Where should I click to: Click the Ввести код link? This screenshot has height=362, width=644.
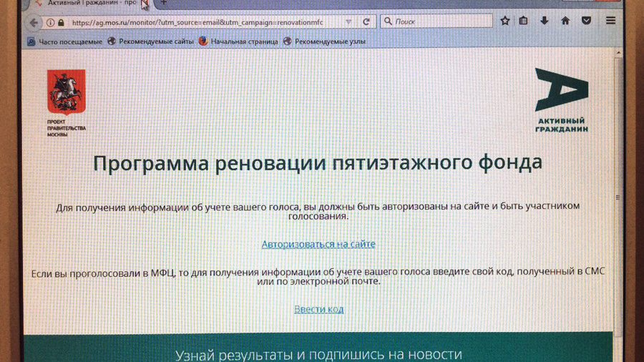318,309
